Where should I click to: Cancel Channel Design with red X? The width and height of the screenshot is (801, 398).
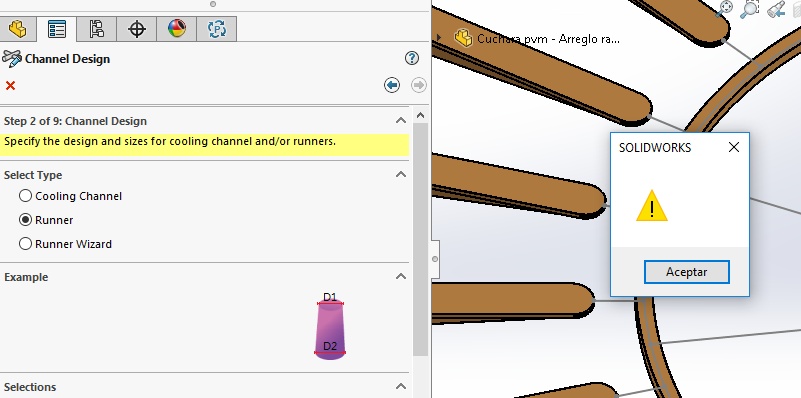[10, 85]
